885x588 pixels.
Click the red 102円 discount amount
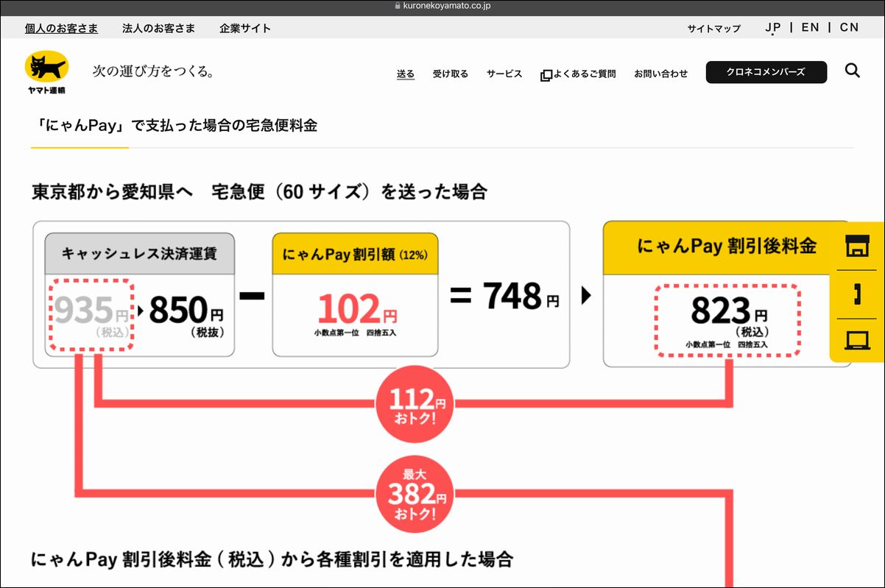356,310
